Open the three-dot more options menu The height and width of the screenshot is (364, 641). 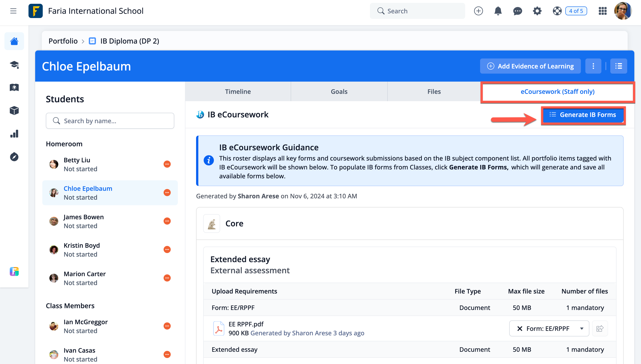593,66
